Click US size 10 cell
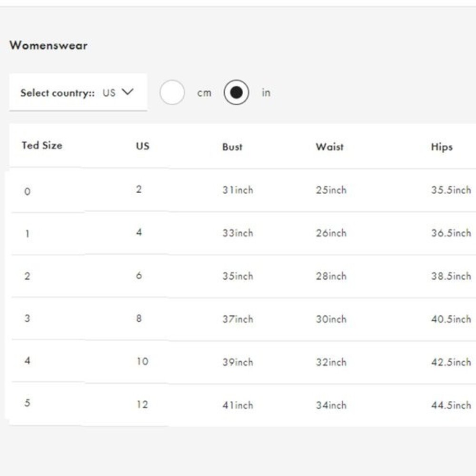This screenshot has height=476, width=476. 142,361
